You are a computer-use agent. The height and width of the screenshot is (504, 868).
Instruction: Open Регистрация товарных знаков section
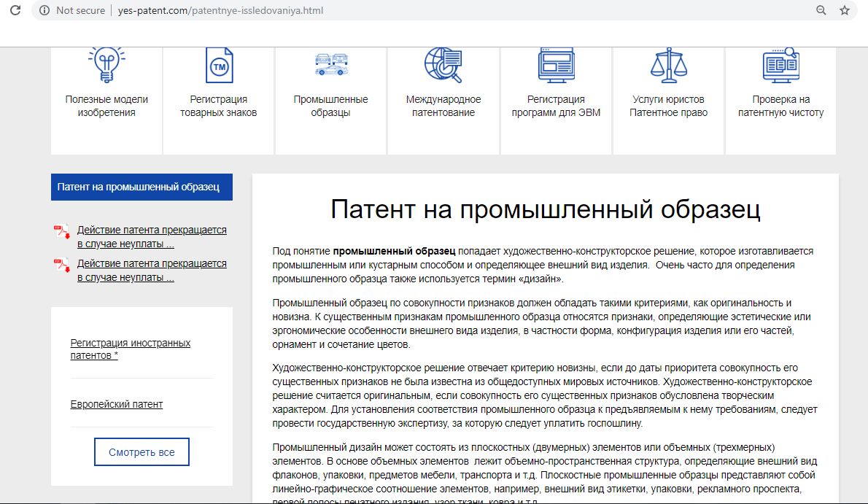point(219,106)
